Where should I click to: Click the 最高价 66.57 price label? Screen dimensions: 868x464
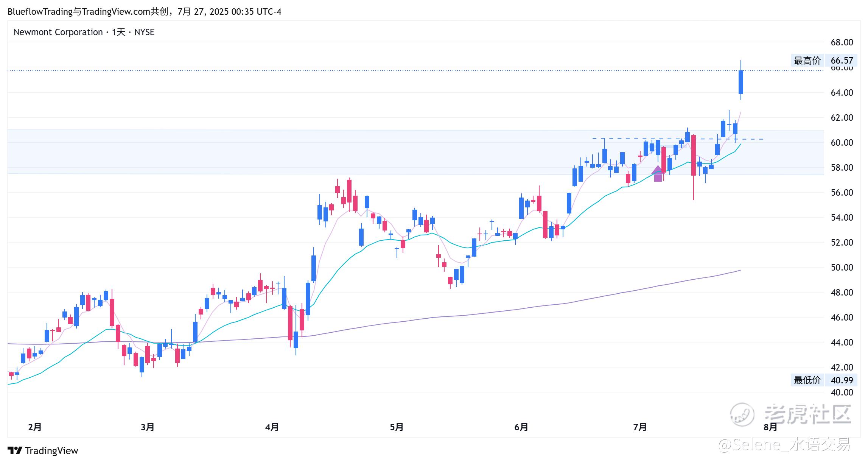click(x=824, y=61)
